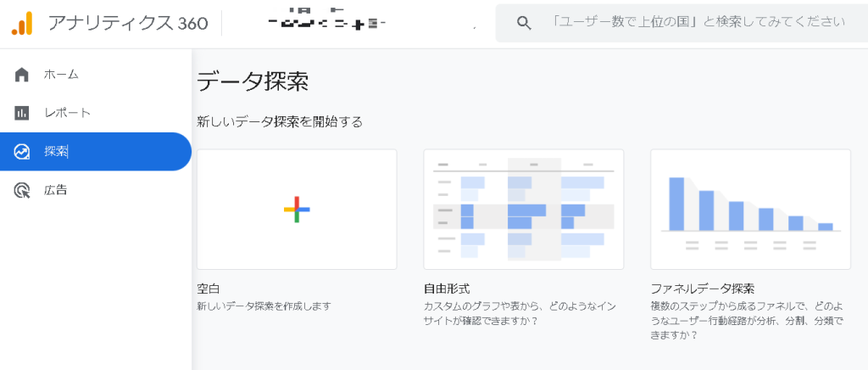The height and width of the screenshot is (370, 868).
Task: Open the ホーム menu item
Action: [x=96, y=74]
